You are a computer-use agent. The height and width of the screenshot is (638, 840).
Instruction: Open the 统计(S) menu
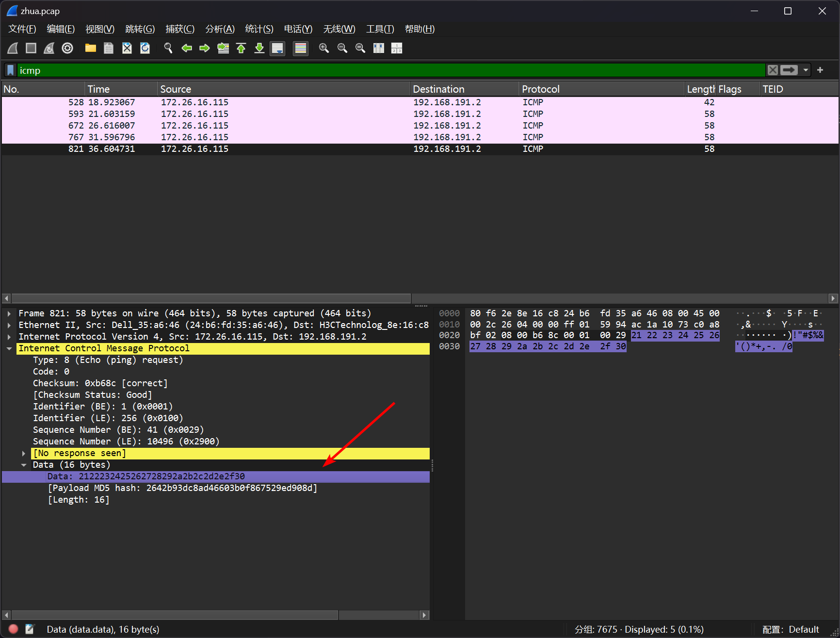pyautogui.click(x=259, y=29)
